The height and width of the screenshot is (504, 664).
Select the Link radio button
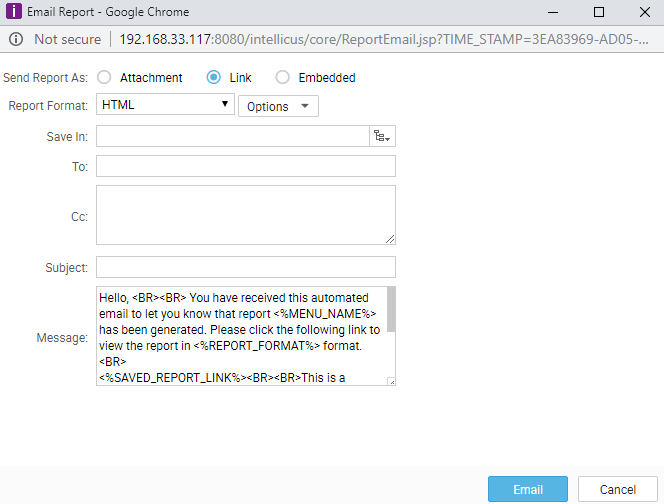coord(213,78)
